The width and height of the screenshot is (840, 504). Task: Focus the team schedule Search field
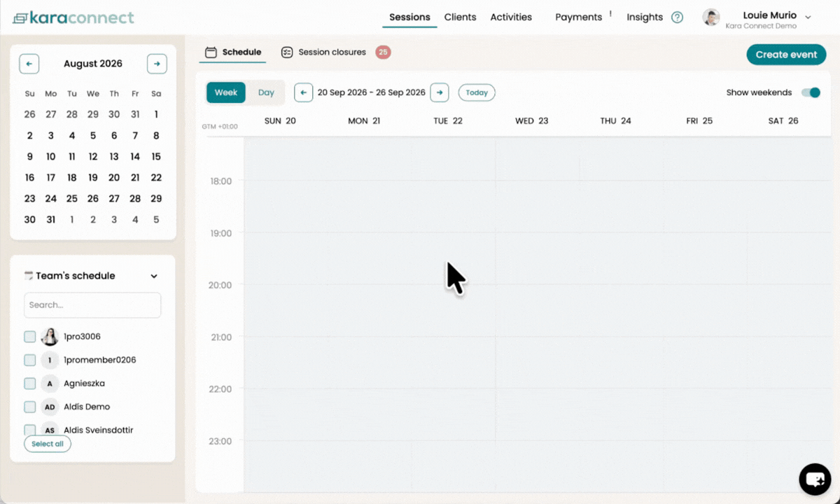(x=92, y=305)
